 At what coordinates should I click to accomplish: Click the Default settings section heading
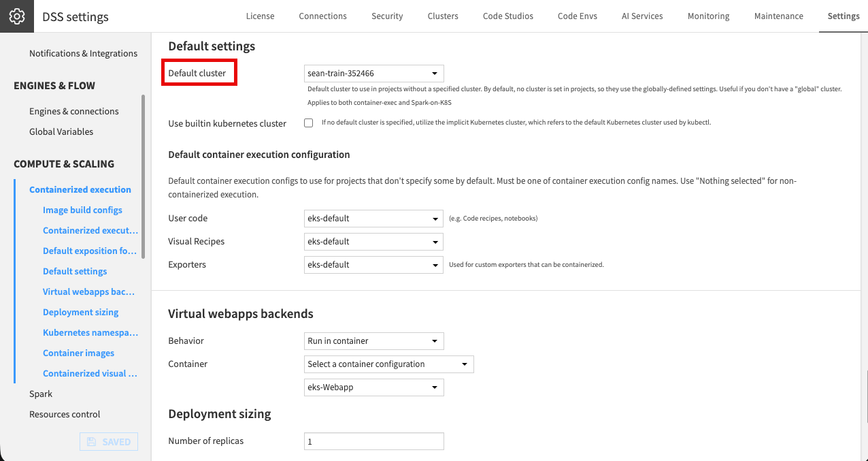[212, 46]
